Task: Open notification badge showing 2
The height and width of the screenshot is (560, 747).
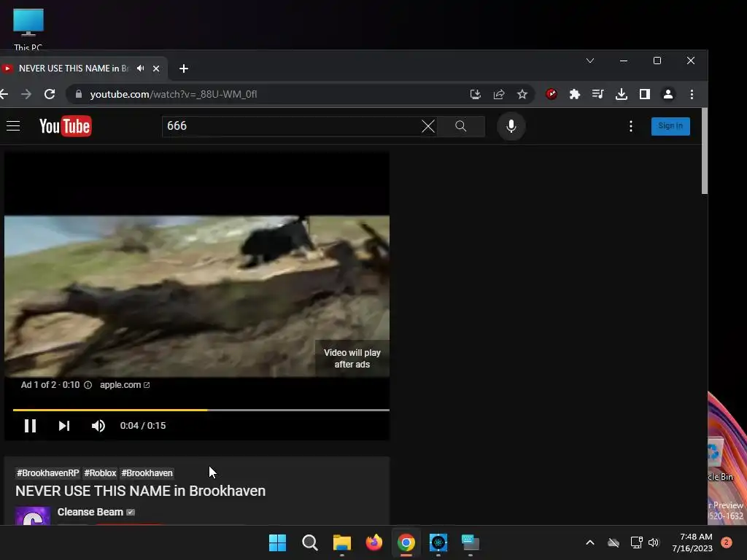Action: point(727,542)
